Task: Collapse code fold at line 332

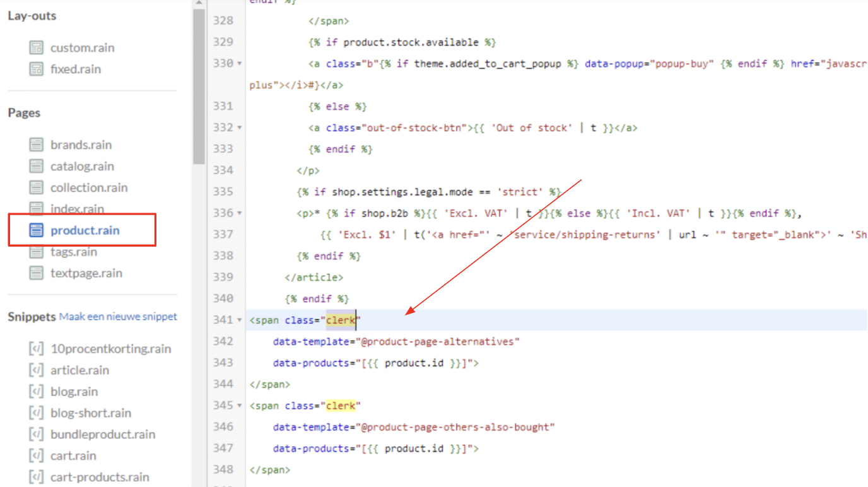Action: [240, 128]
